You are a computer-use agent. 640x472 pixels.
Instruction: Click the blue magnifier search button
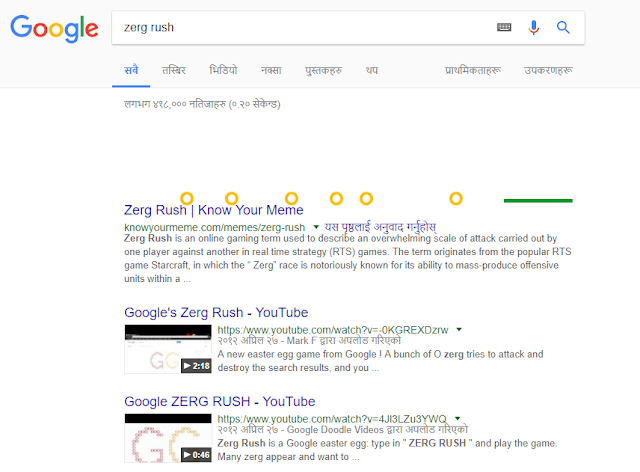pos(563,27)
